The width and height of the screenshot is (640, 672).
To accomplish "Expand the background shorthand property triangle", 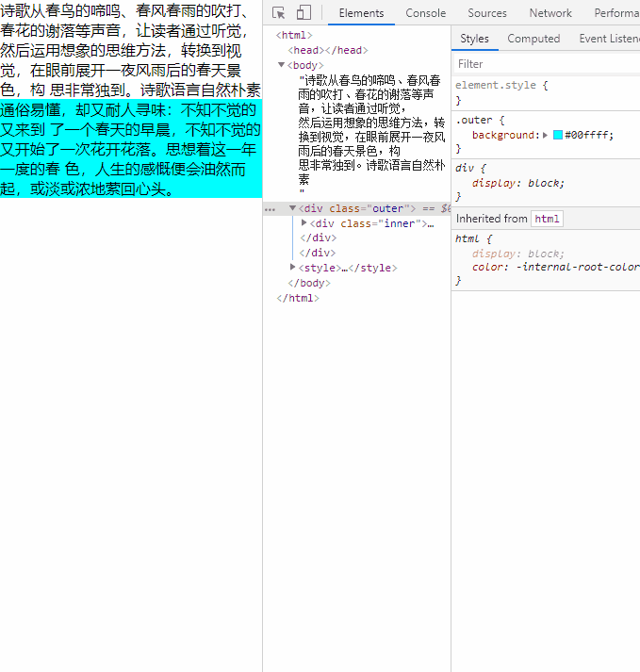I will (545, 135).
